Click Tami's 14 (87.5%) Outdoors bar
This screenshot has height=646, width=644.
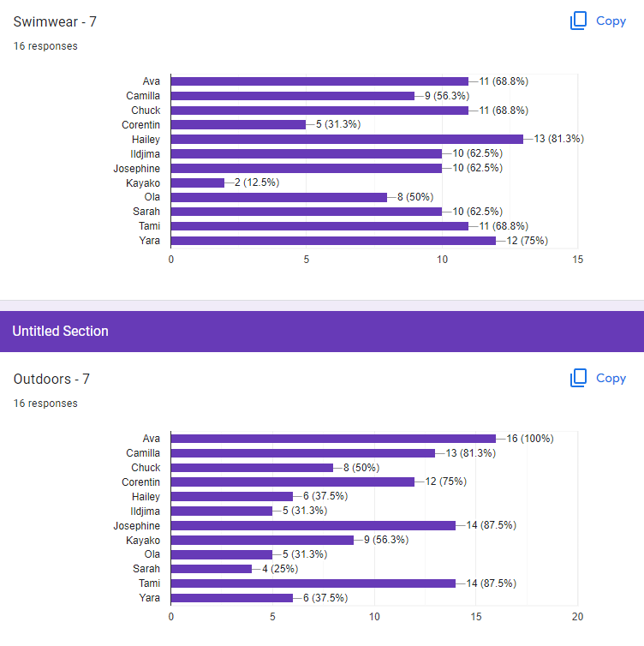click(x=313, y=583)
